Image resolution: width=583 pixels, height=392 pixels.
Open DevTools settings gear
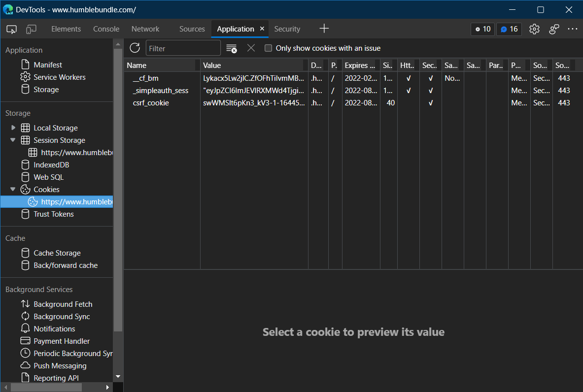pos(534,29)
